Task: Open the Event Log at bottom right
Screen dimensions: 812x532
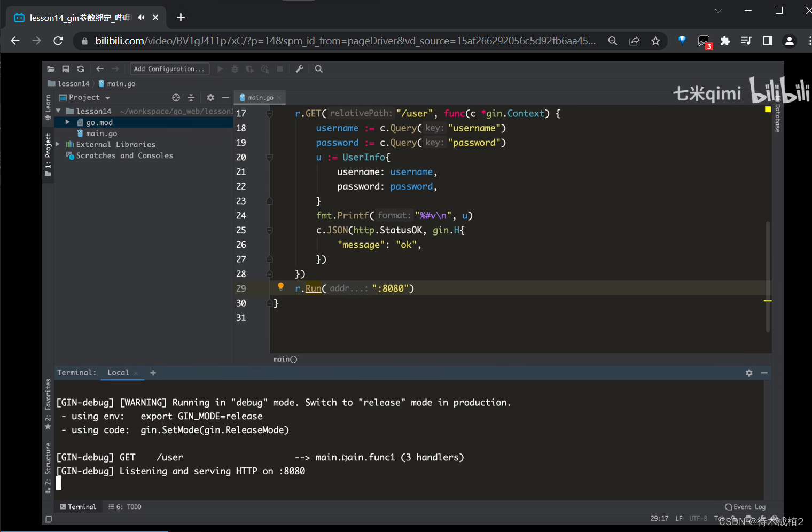Action: (x=745, y=507)
